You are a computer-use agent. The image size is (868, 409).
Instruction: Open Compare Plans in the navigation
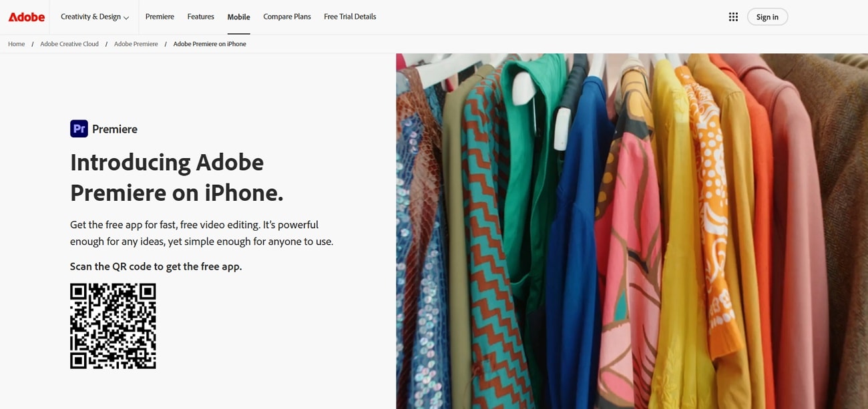pyautogui.click(x=287, y=17)
